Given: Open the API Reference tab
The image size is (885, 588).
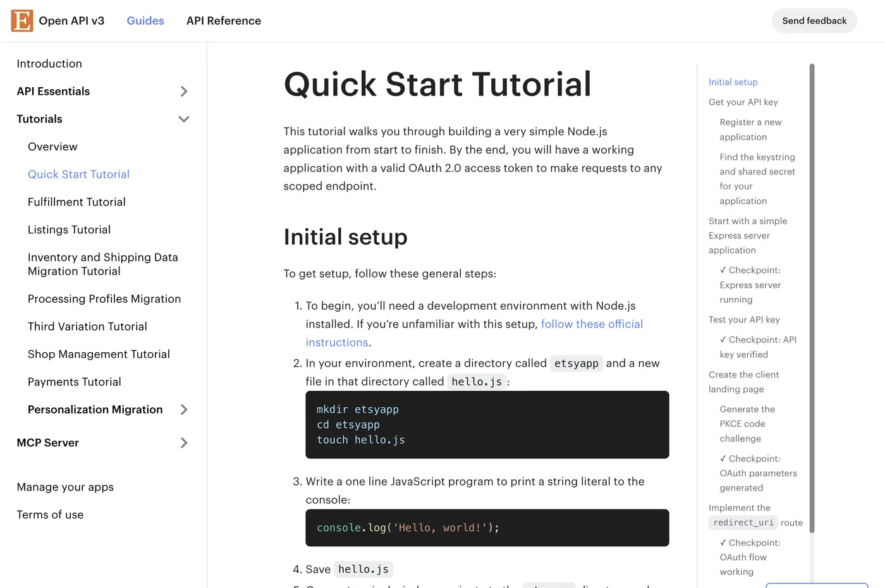Looking at the screenshot, I should point(224,21).
